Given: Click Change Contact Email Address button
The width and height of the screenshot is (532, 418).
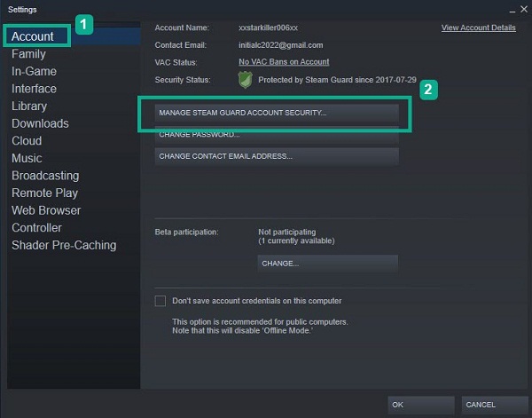Looking at the screenshot, I should coord(277,156).
